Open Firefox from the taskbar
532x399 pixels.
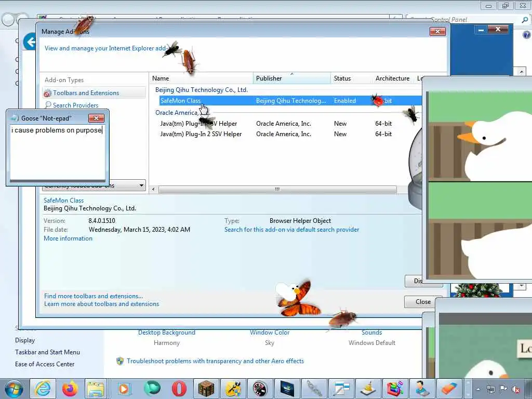tap(70, 389)
